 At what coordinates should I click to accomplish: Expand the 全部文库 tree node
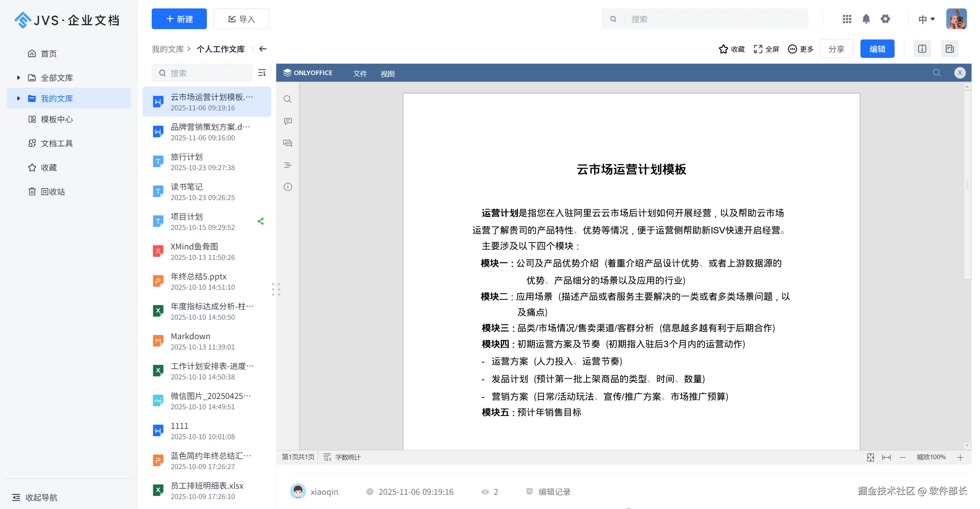point(18,78)
